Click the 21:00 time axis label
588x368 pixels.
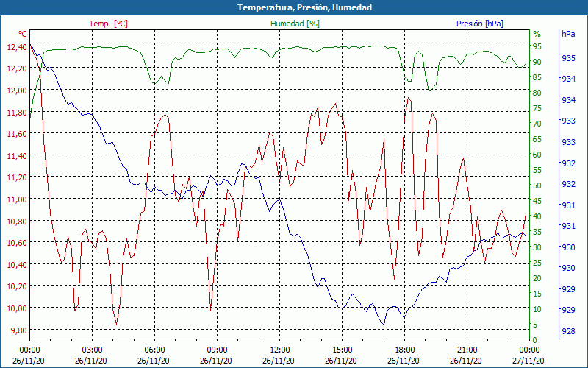coord(467,351)
